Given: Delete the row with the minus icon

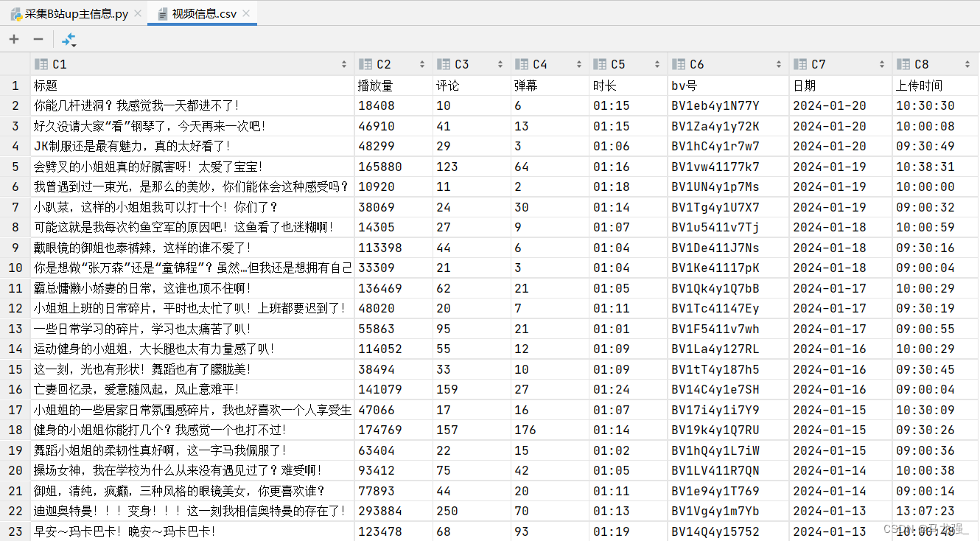Looking at the screenshot, I should [38, 39].
